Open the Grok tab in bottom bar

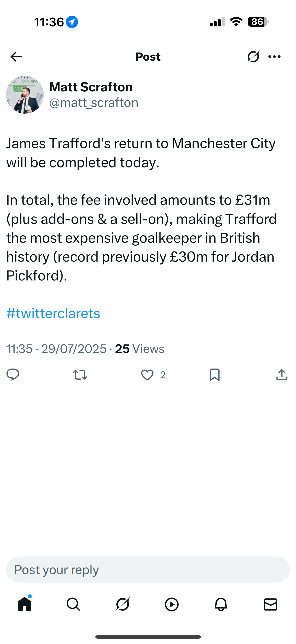click(122, 604)
